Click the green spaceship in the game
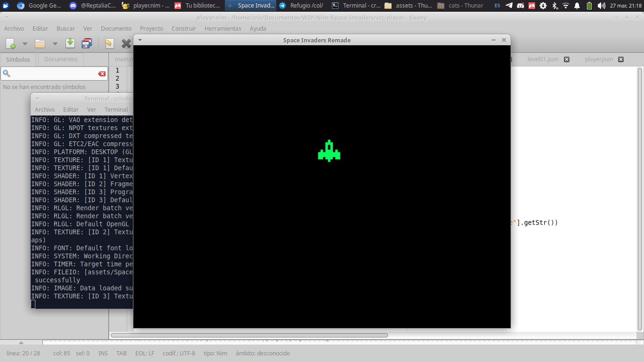The image size is (644, 362). tap(329, 151)
